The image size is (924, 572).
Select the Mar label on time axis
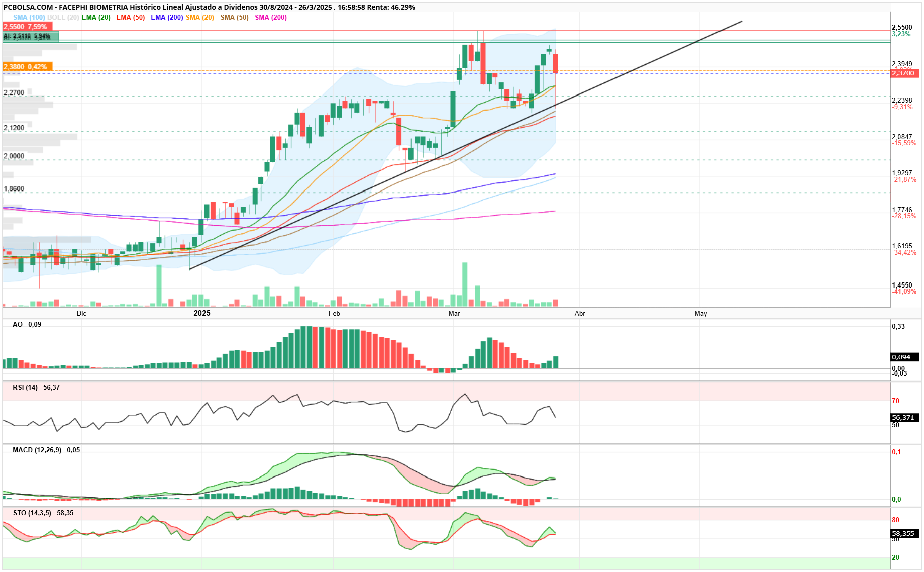454,314
